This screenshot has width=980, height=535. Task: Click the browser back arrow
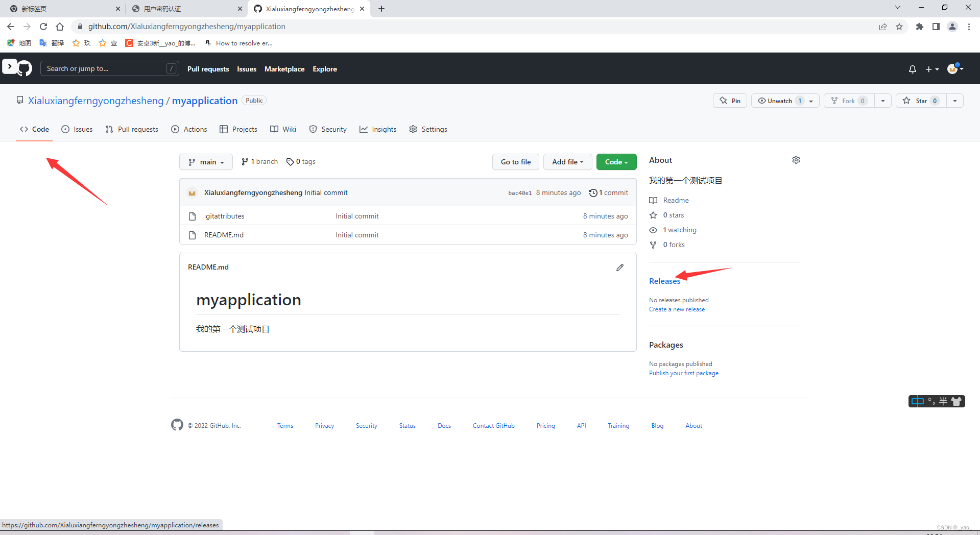coord(11,27)
